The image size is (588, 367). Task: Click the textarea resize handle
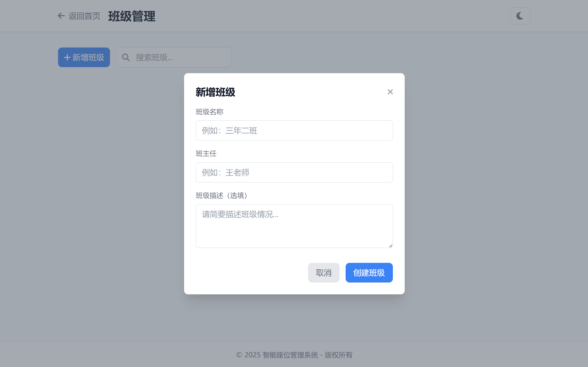[x=391, y=246]
